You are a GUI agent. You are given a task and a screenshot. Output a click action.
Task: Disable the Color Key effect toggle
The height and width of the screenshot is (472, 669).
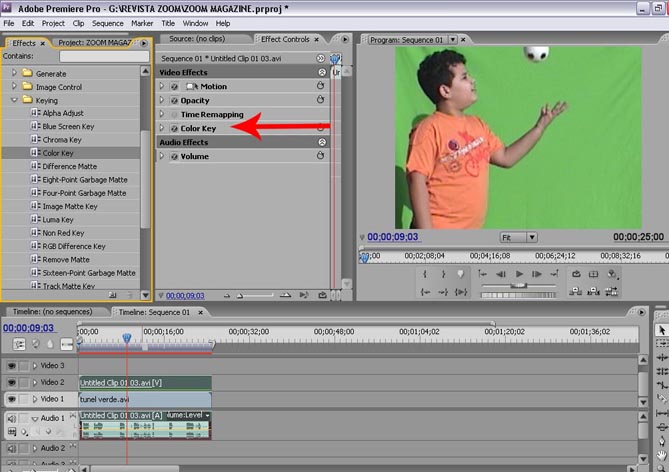pos(174,129)
